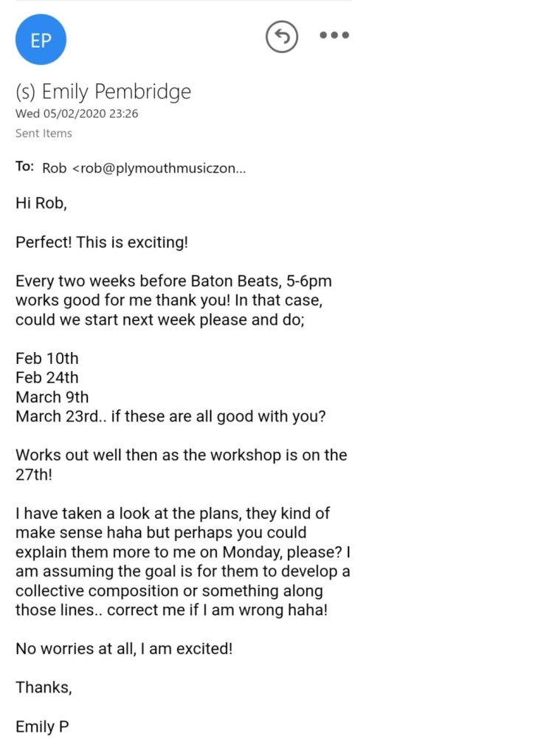The height and width of the screenshot is (756, 549).
Task: Click the "To:" recipients label
Action: pyautogui.click(x=25, y=167)
